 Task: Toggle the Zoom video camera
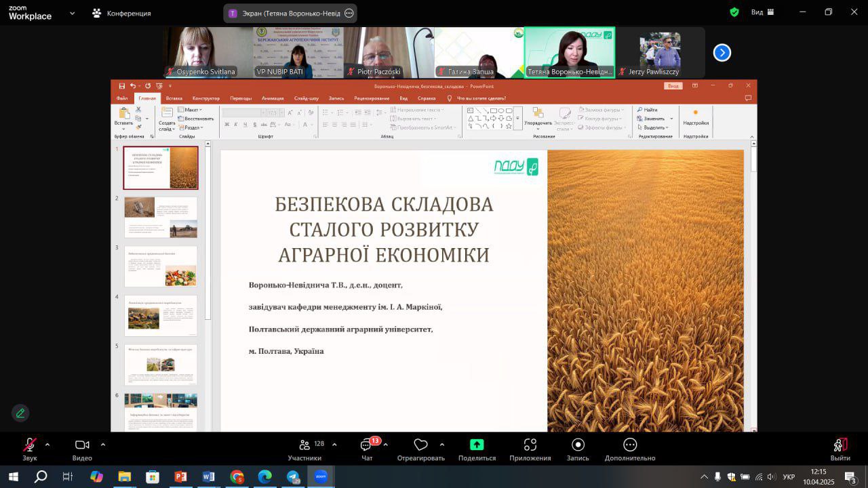[x=82, y=445]
